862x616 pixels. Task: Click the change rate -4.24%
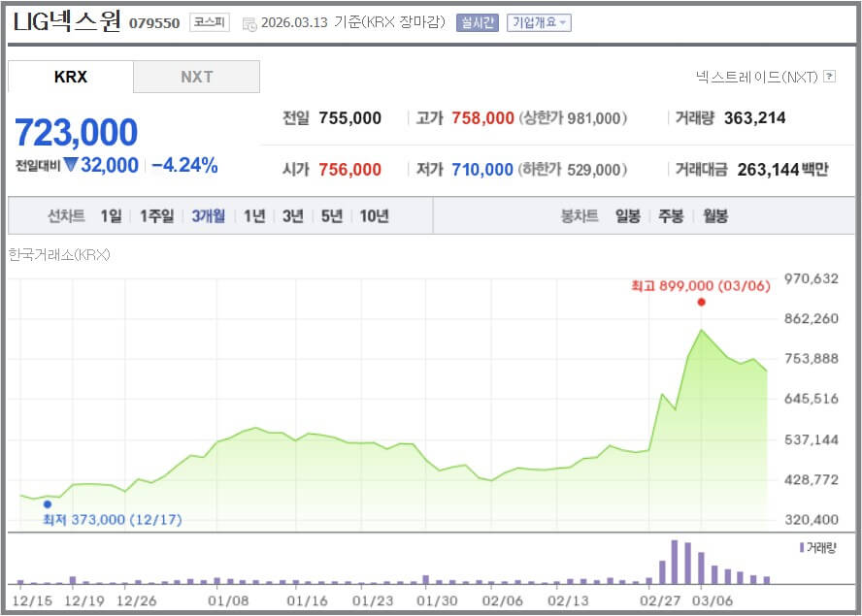(x=184, y=165)
